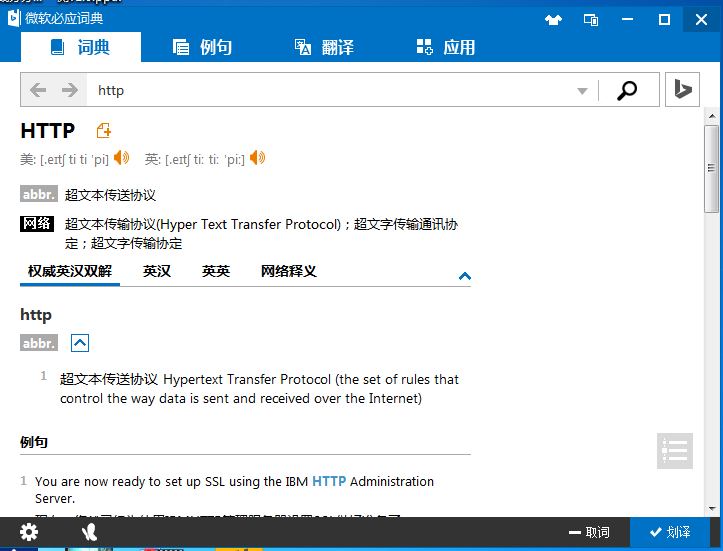Select the 词典 dictionary tab
This screenshot has height=551, width=723.
81,47
